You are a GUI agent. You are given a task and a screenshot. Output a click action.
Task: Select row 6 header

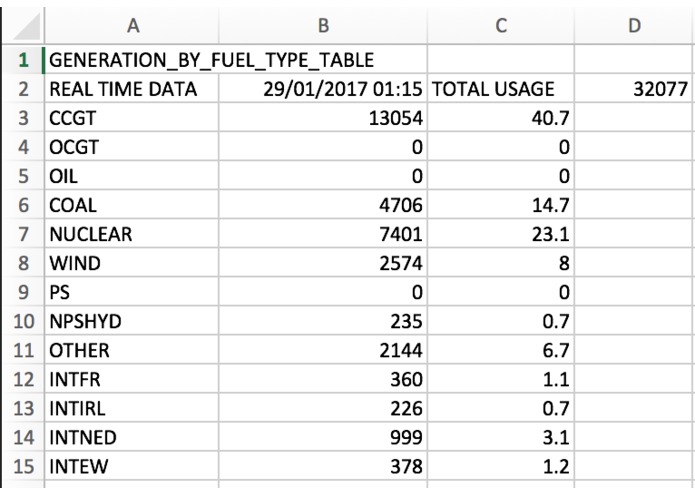(23, 205)
